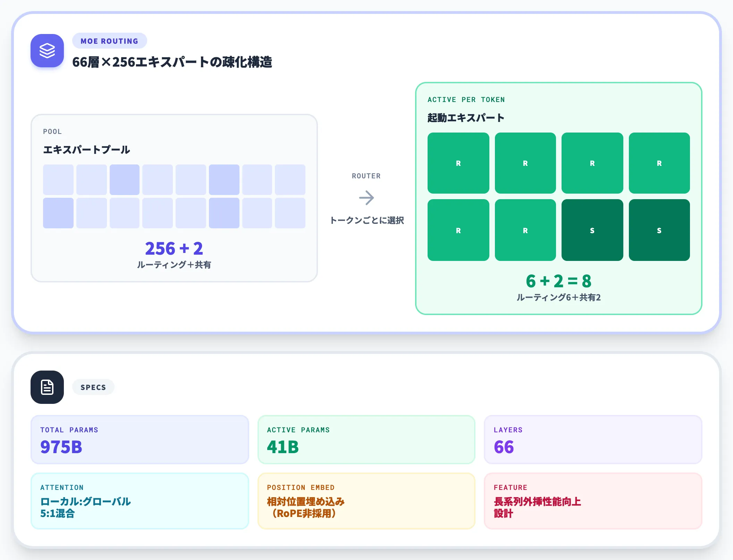Click the エキスパートプール title
The image size is (733, 560).
tap(86, 150)
